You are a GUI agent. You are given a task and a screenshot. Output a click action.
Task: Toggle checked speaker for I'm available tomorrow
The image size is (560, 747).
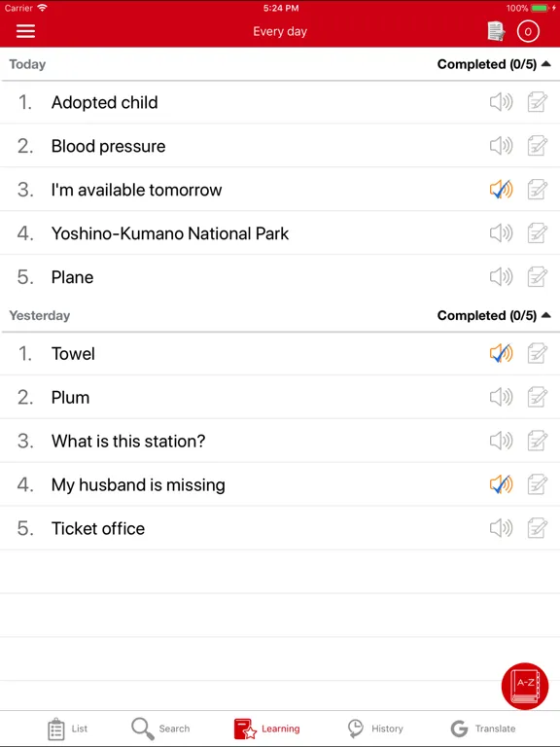coord(501,190)
